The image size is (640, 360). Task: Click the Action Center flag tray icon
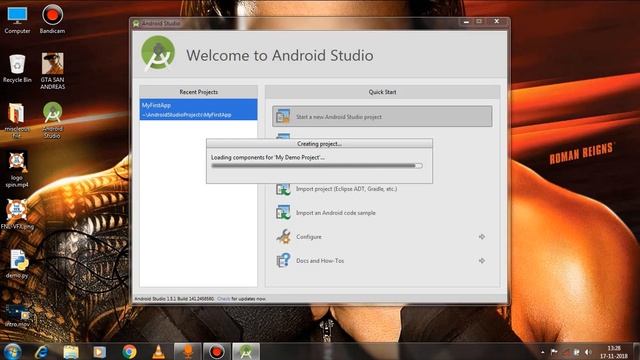(x=554, y=352)
